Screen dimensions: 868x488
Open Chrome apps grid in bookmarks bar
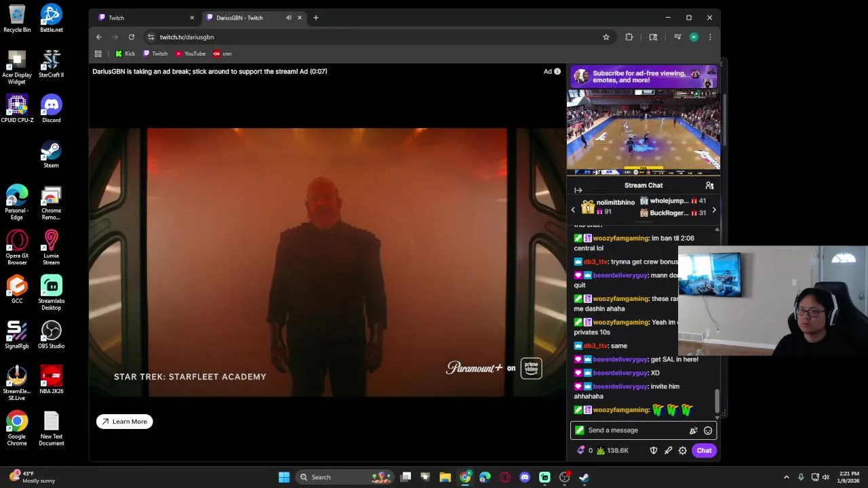pyautogui.click(x=98, y=54)
